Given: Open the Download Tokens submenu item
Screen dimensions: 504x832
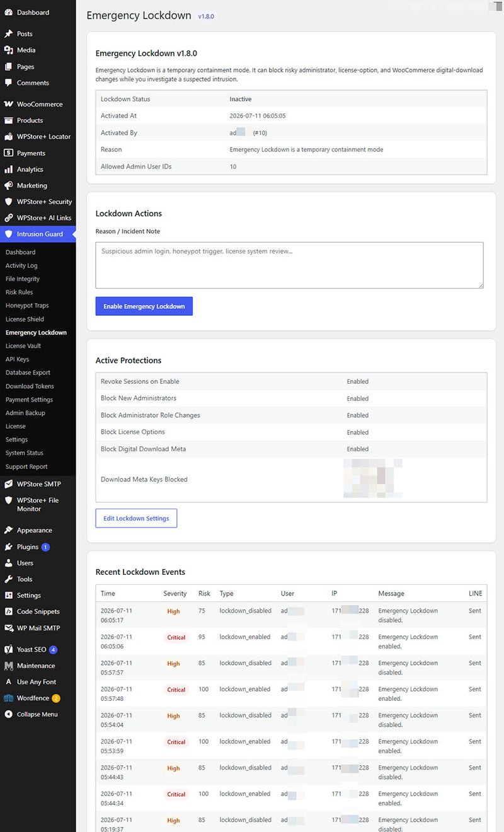Looking at the screenshot, I should (x=30, y=386).
